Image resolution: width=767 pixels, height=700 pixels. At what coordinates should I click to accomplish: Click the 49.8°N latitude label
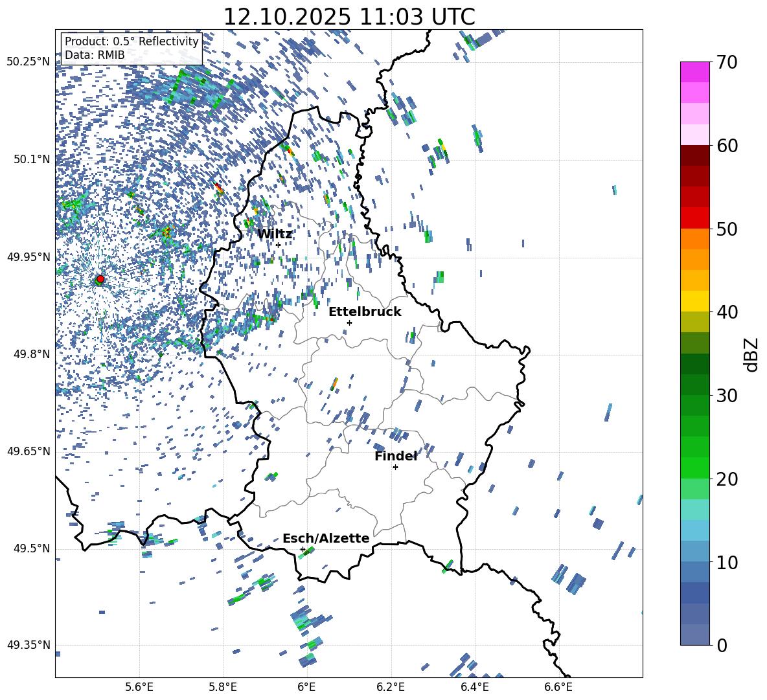pos(32,354)
